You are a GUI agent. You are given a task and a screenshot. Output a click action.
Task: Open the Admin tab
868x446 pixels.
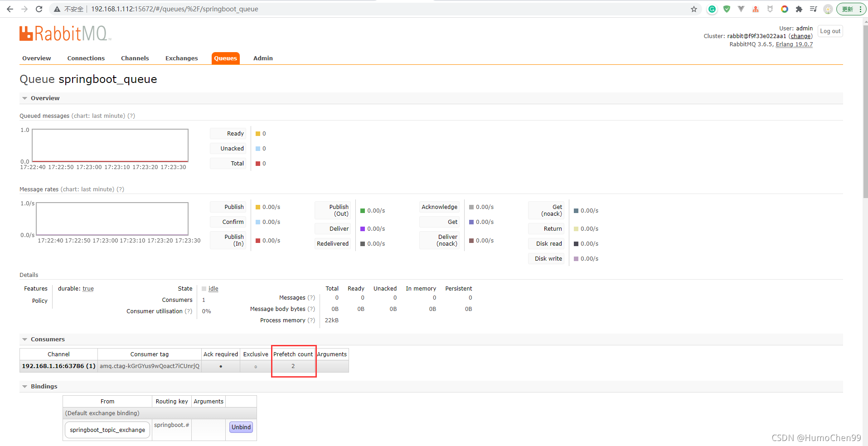(263, 58)
